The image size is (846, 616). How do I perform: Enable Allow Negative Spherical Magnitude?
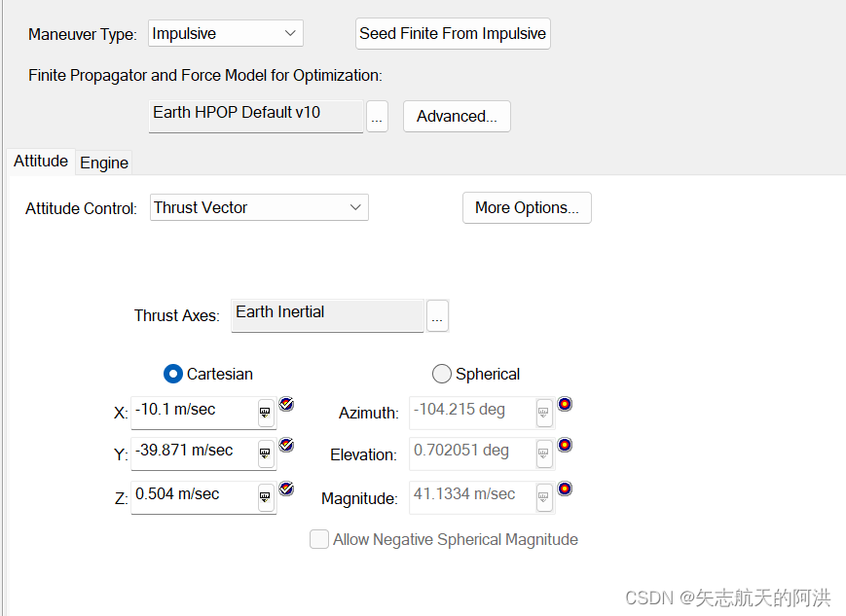tap(319, 539)
